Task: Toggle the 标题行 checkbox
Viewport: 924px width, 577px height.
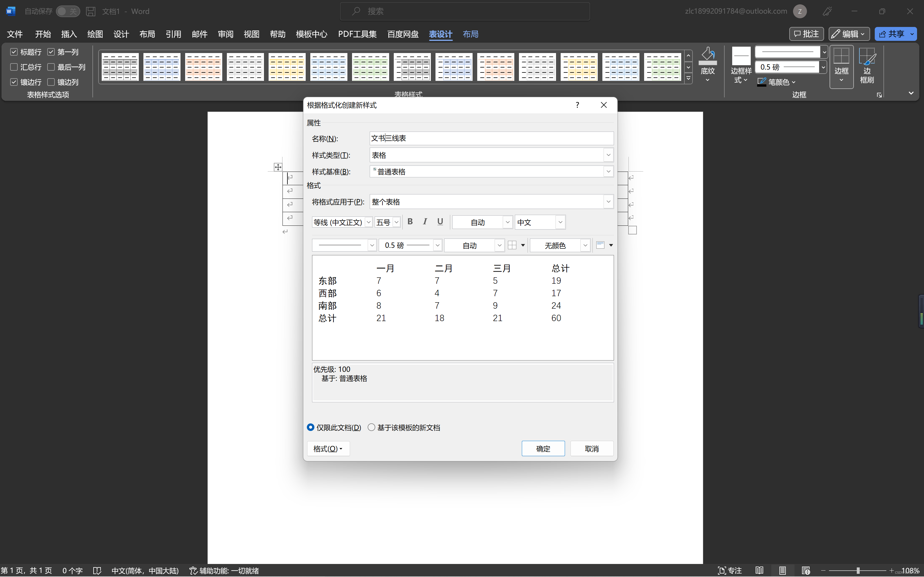Action: pyautogui.click(x=13, y=52)
